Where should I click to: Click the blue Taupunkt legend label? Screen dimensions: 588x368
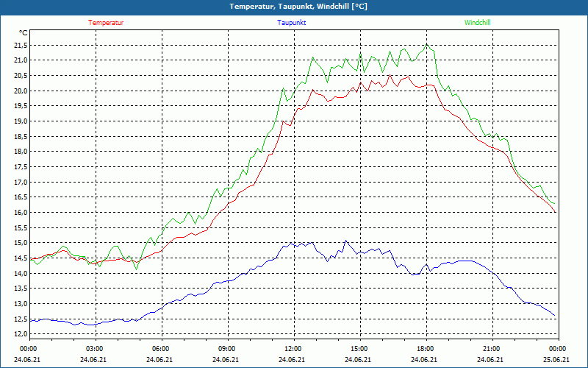pyautogui.click(x=291, y=23)
